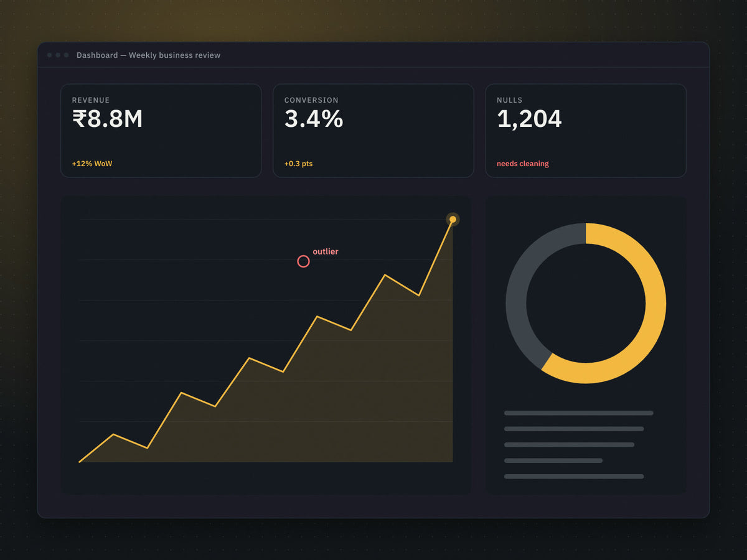Click the highlighted end point of line chart
This screenshot has width=747, height=560.
click(x=453, y=219)
